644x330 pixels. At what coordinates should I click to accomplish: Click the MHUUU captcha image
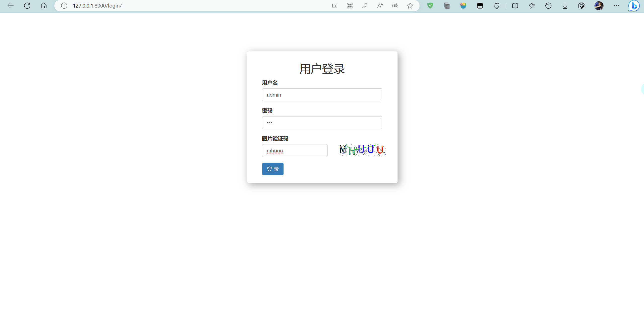tap(362, 150)
